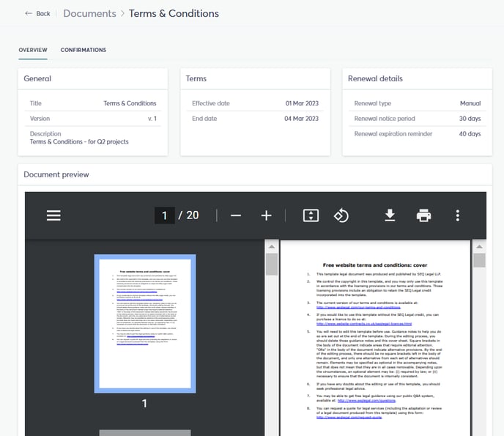Rotate the document counterclockwise
The height and width of the screenshot is (436, 504).
(x=341, y=215)
